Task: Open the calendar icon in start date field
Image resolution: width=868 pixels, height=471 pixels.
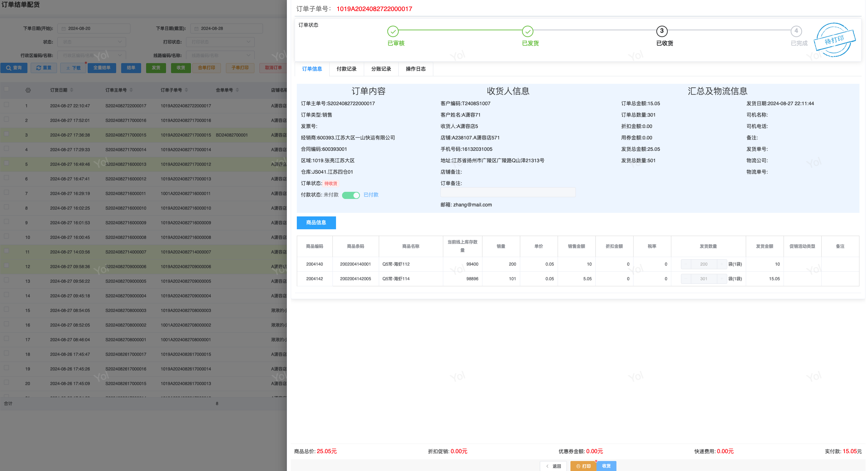Action: click(64, 29)
